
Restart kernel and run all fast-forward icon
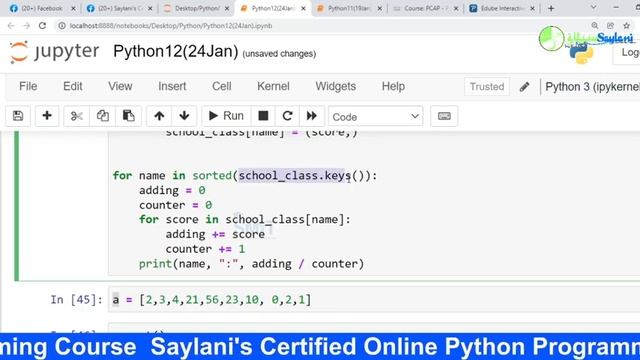point(312,116)
